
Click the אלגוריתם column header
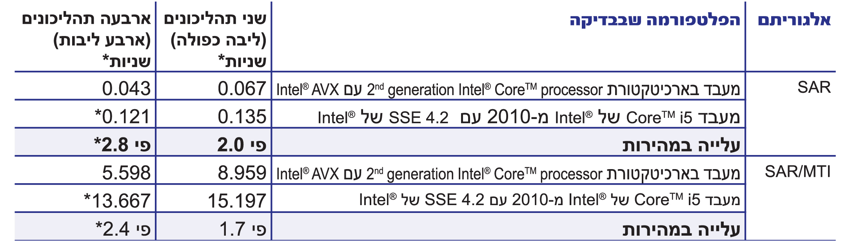pyautogui.click(x=794, y=20)
